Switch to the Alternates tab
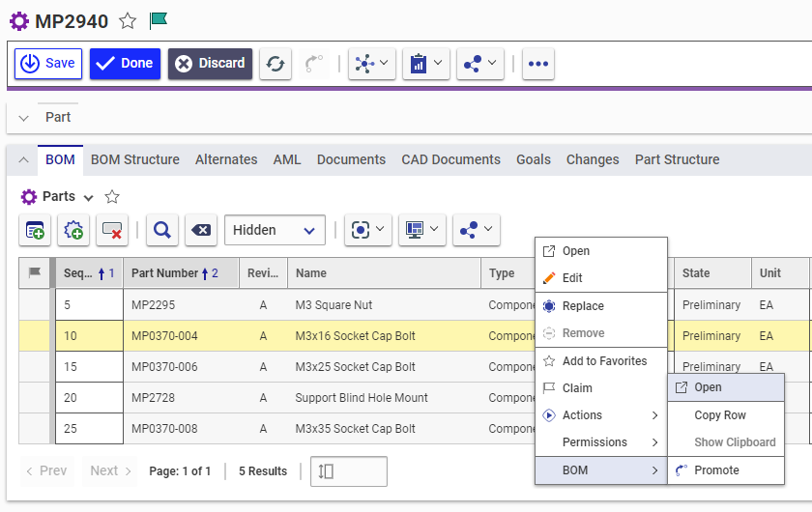Viewport: 812px width, 512px height. [x=226, y=159]
